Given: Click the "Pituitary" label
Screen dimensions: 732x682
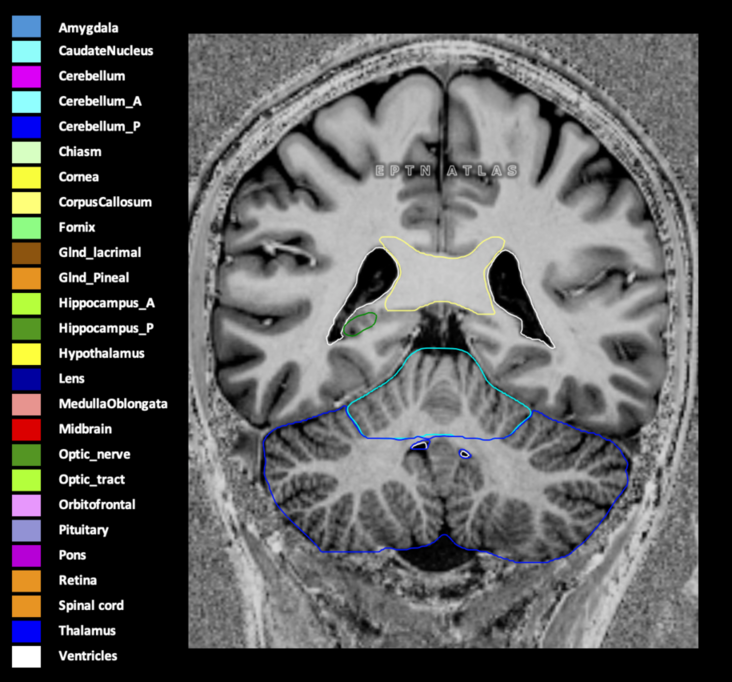Looking at the screenshot, I should (84, 530).
